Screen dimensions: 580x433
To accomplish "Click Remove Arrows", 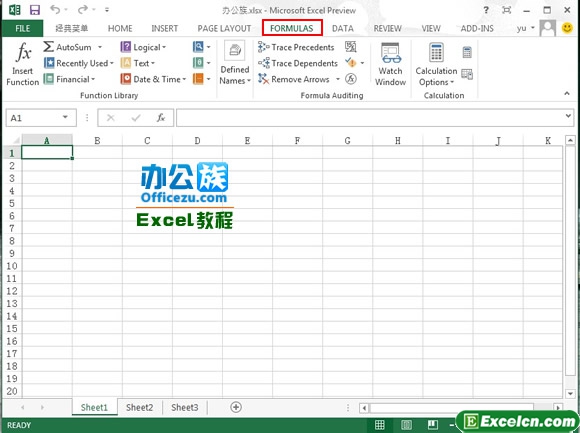I will 294,79.
